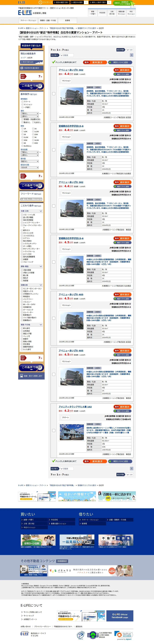Viewport: 154px width, 644px height.
Task: Click the train icon in 路線・駅から検索し直す
Action: [x=22, y=376]
